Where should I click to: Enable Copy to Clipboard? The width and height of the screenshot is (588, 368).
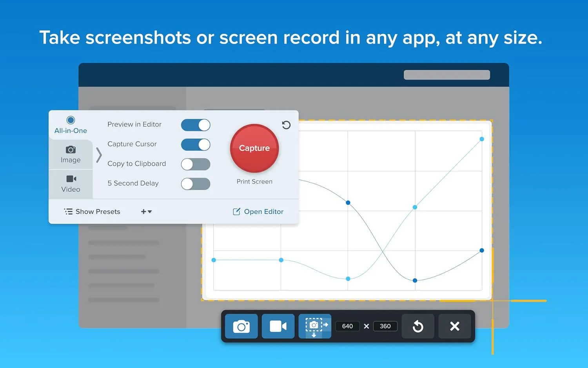coord(196,164)
